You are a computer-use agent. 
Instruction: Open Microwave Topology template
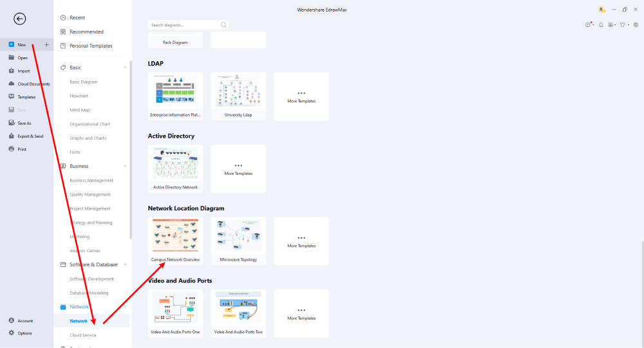pos(238,241)
